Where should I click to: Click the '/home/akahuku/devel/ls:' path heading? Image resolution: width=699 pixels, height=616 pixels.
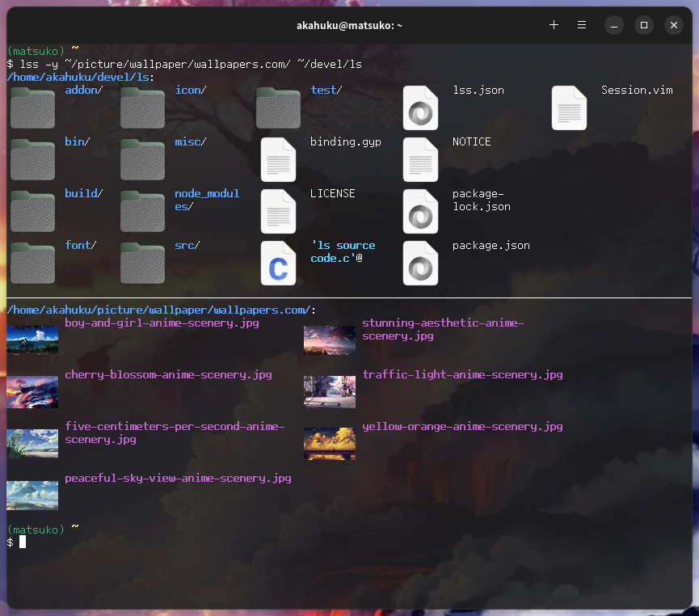point(81,77)
